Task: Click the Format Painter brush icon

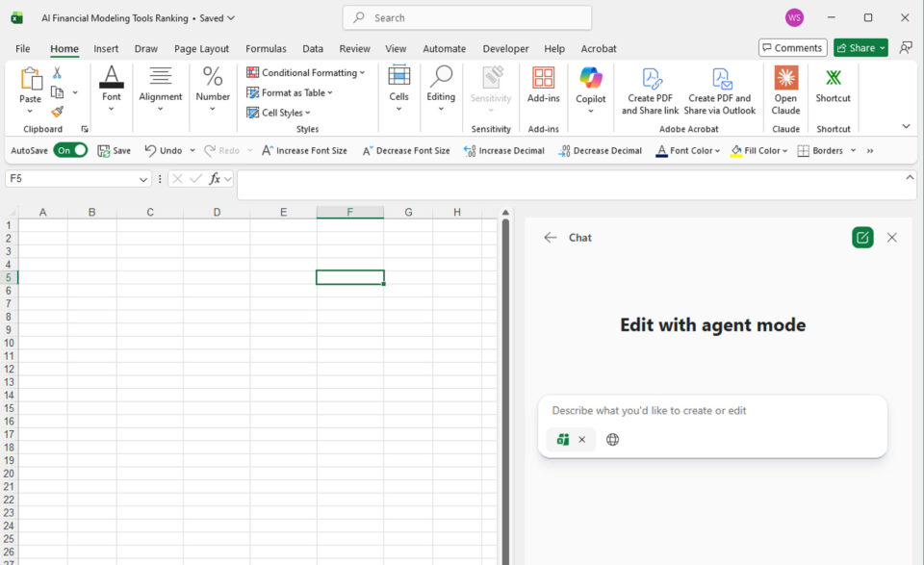Action: (57, 112)
